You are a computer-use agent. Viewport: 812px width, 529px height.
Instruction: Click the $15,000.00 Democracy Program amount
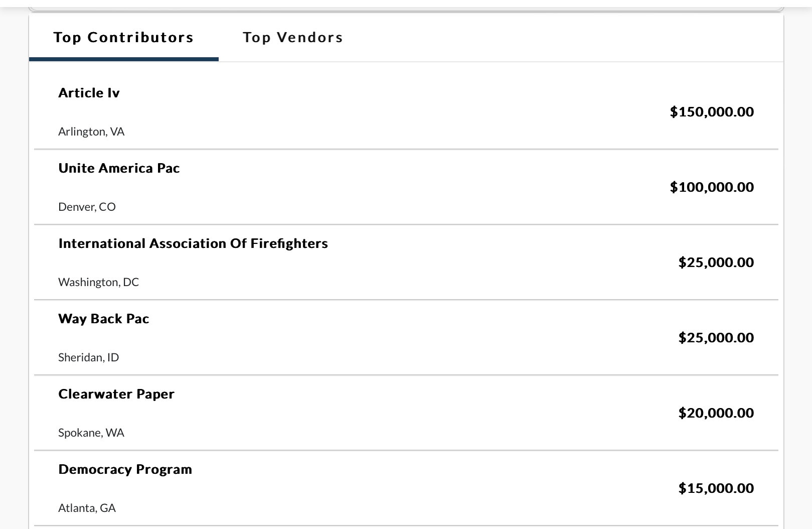(x=716, y=488)
